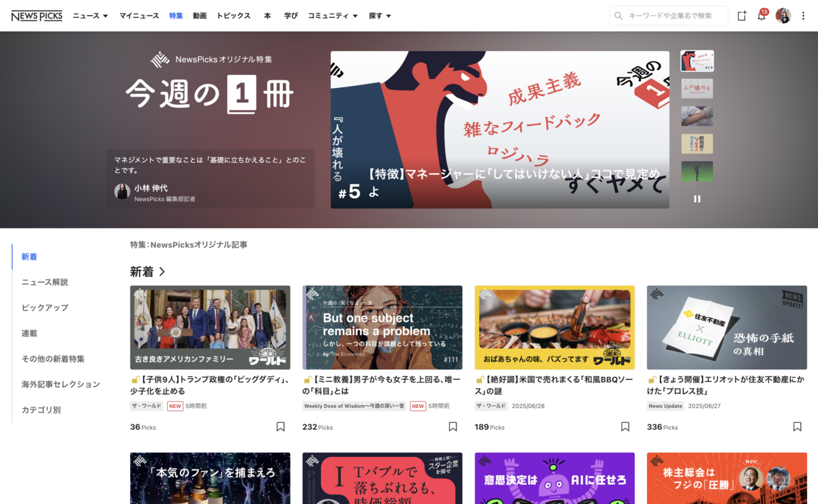Open 【子供9人】トランプ政権 article title
This screenshot has height=504, width=818.
click(210, 385)
